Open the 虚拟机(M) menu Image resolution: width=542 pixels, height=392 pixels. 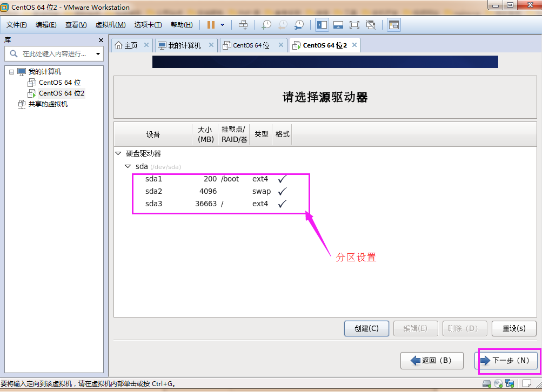click(110, 25)
